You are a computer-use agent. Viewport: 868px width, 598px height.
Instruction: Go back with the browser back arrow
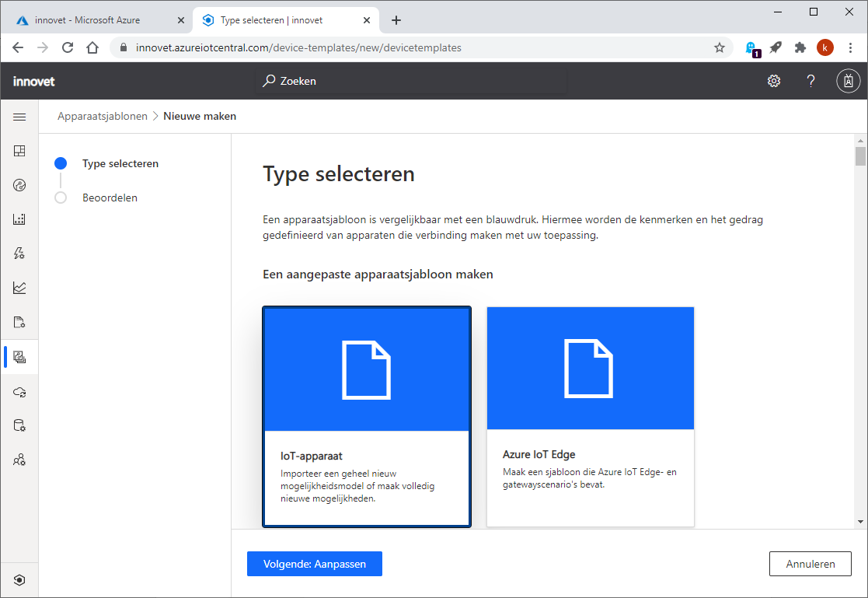[18, 47]
